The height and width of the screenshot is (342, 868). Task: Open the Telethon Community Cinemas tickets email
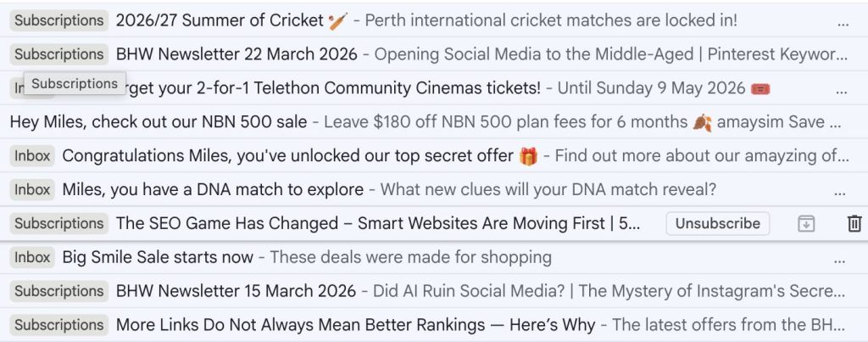(x=424, y=88)
